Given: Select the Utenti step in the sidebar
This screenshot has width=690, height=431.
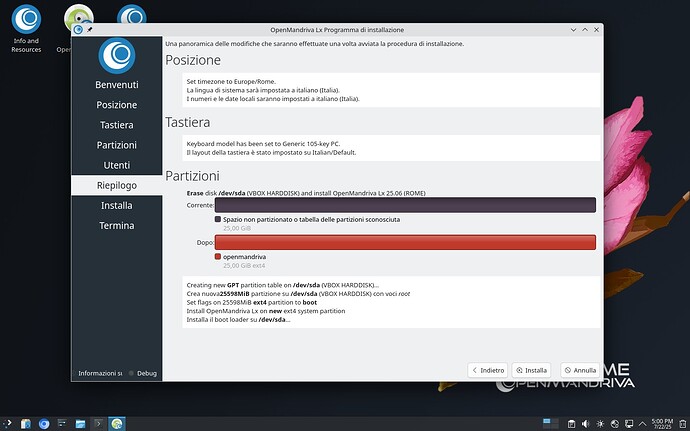Looking at the screenshot, I should pos(117,165).
